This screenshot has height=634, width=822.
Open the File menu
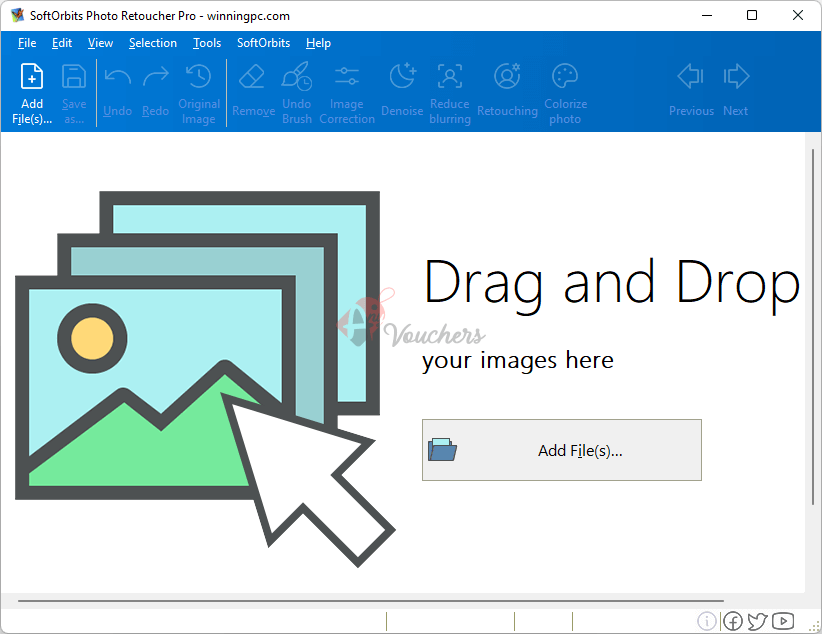tap(27, 43)
